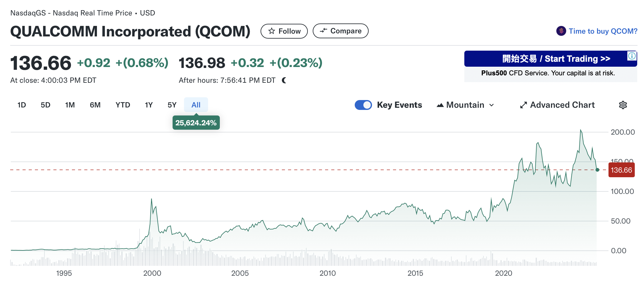Open chart settings gear icon
The height and width of the screenshot is (289, 644).
click(623, 105)
